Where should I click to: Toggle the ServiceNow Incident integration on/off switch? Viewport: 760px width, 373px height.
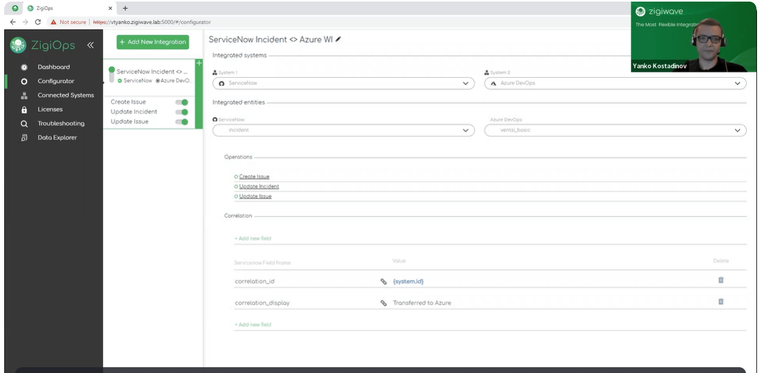click(x=111, y=75)
